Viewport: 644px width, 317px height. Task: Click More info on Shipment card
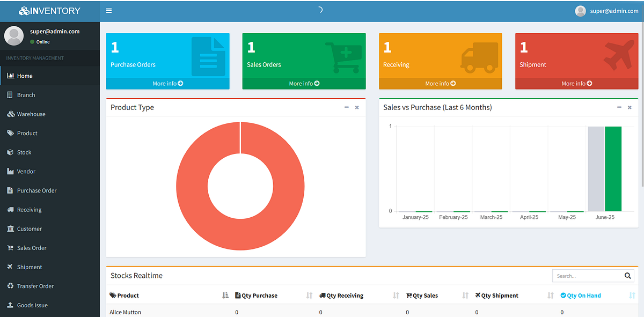click(576, 84)
